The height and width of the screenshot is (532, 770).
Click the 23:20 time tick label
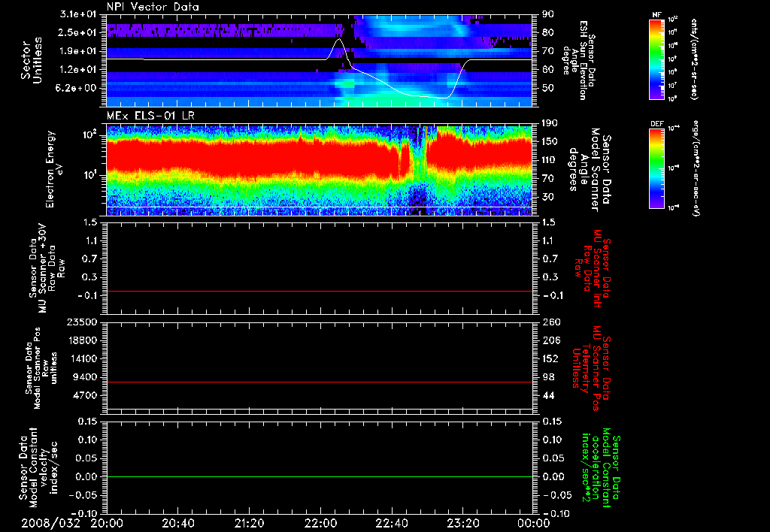[462, 523]
